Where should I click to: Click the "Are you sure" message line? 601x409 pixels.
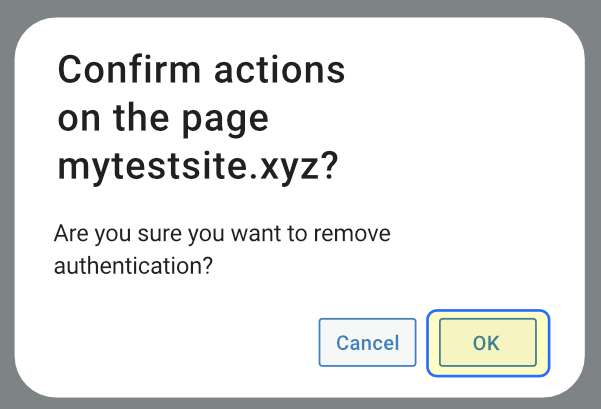(221, 235)
